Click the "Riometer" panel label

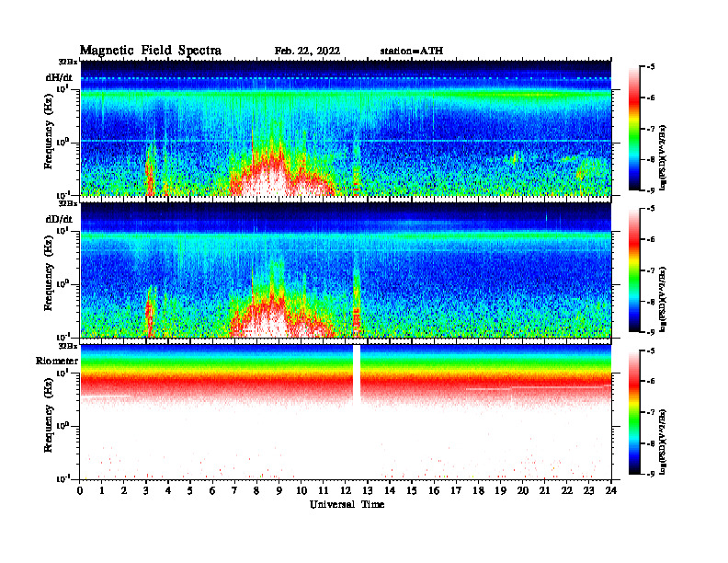tap(57, 361)
